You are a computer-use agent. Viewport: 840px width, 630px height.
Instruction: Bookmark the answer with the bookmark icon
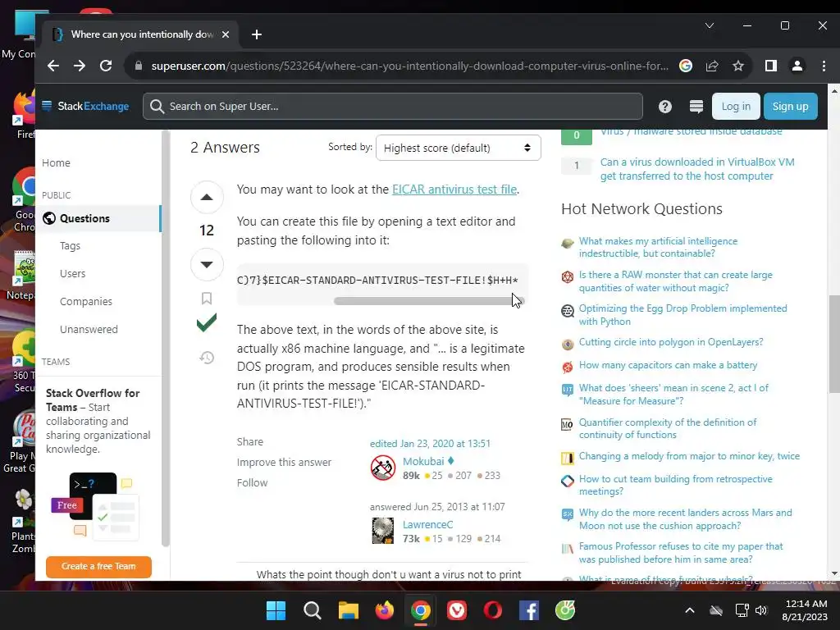[206, 299]
